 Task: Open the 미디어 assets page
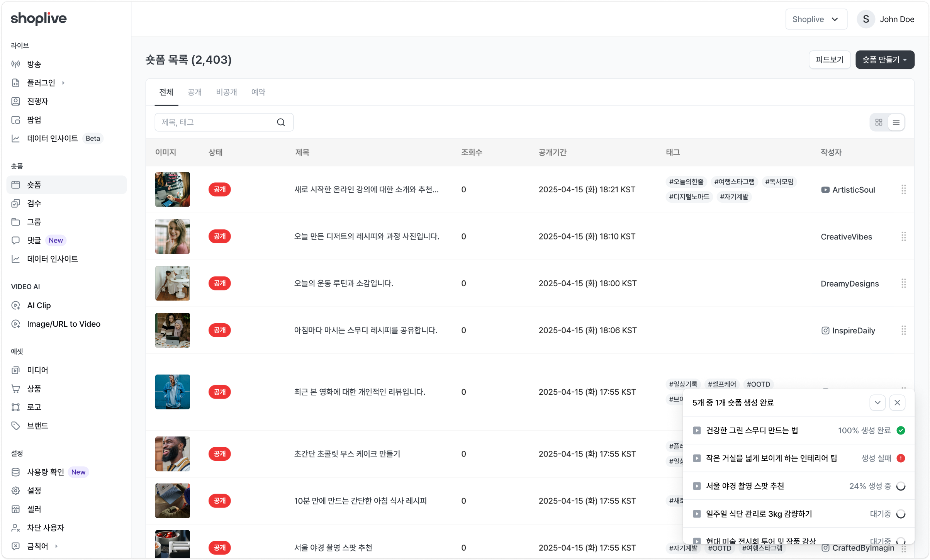click(x=66, y=370)
